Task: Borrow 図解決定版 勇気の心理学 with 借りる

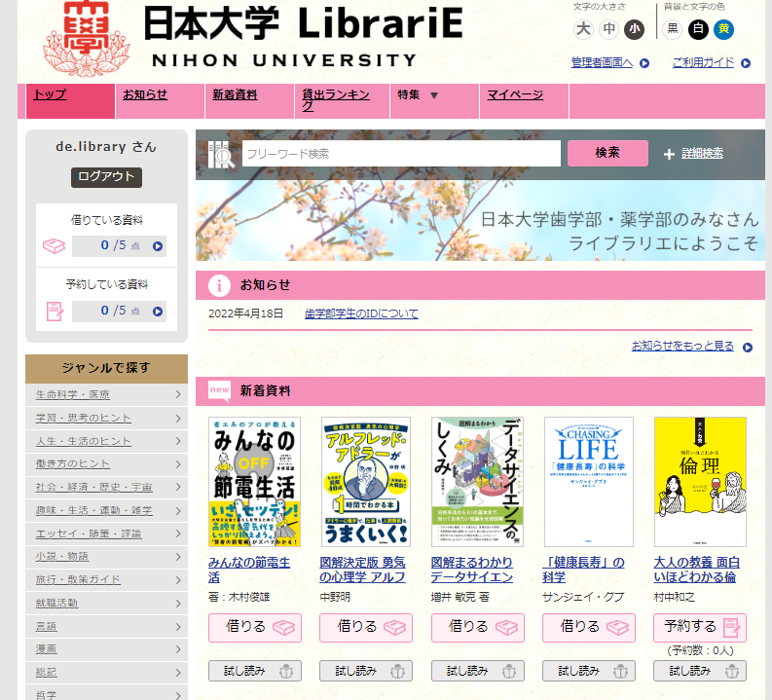Action: tap(366, 628)
